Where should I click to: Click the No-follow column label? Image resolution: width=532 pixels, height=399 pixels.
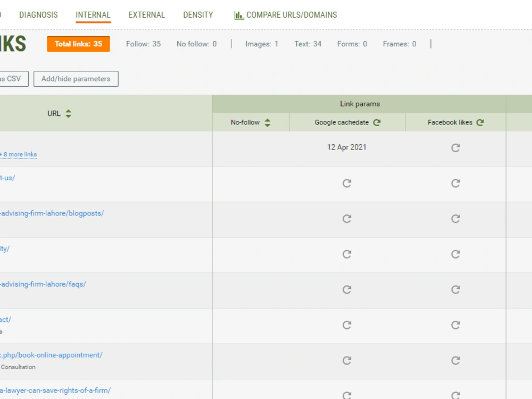coord(245,122)
